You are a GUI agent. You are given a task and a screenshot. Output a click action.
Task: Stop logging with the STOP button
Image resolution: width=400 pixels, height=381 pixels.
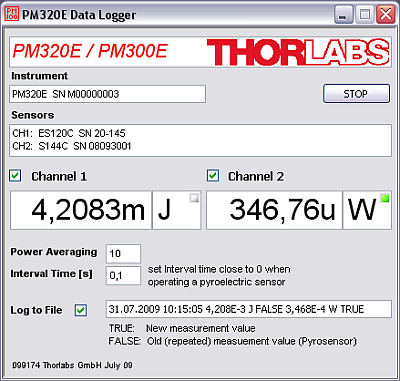tap(356, 94)
